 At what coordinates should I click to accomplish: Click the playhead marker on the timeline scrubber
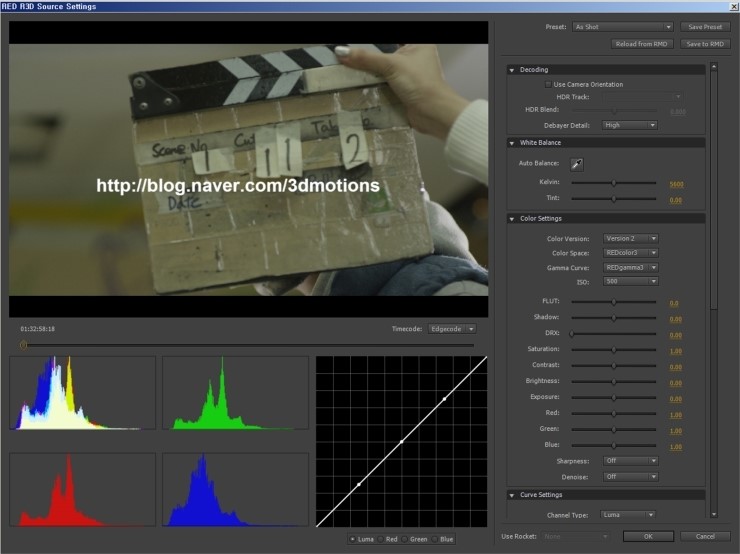[23, 345]
